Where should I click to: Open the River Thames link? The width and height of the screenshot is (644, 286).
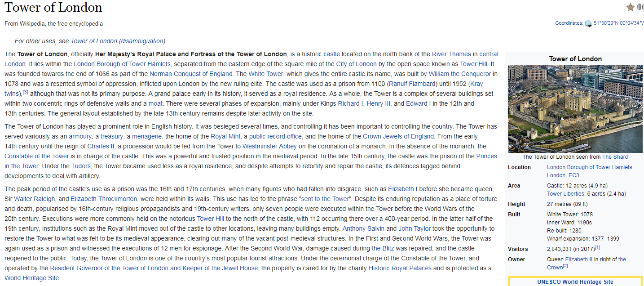451,54
